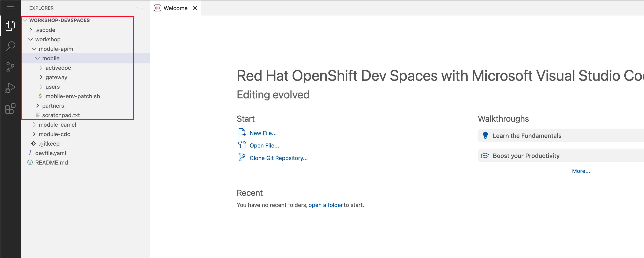Open the scratchpad.txt file

pyautogui.click(x=61, y=115)
